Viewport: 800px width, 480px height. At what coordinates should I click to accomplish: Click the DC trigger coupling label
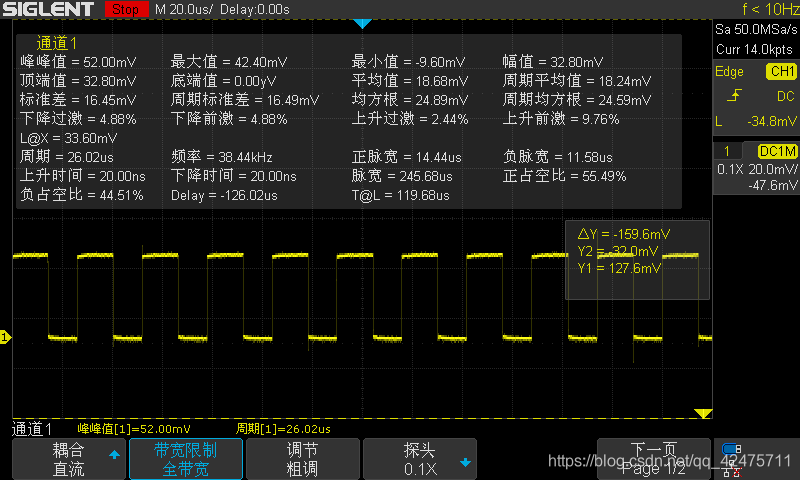click(x=786, y=96)
